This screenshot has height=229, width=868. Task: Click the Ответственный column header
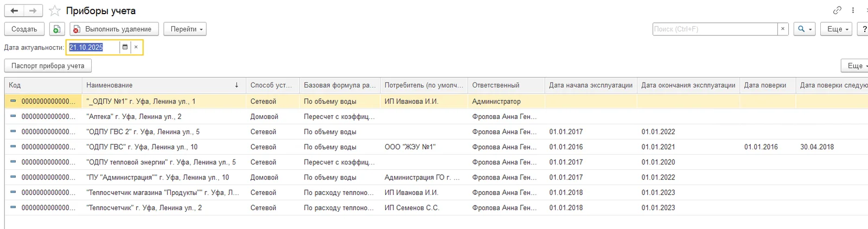click(x=506, y=85)
